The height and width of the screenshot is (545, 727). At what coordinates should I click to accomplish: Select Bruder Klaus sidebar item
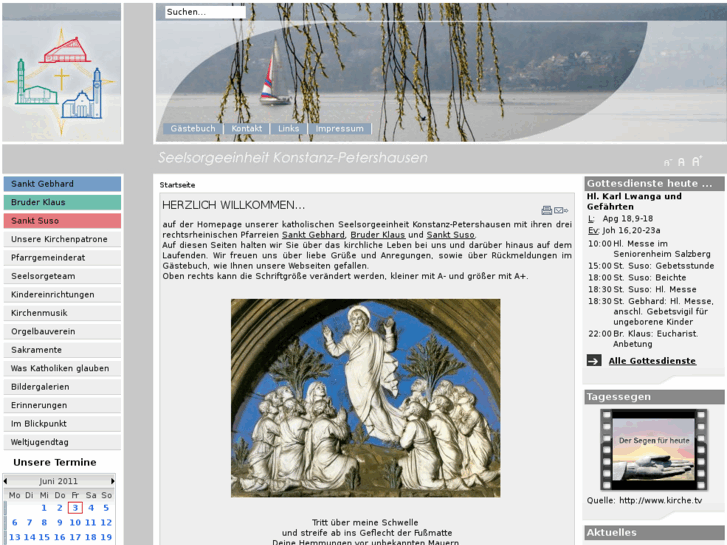pos(62,202)
